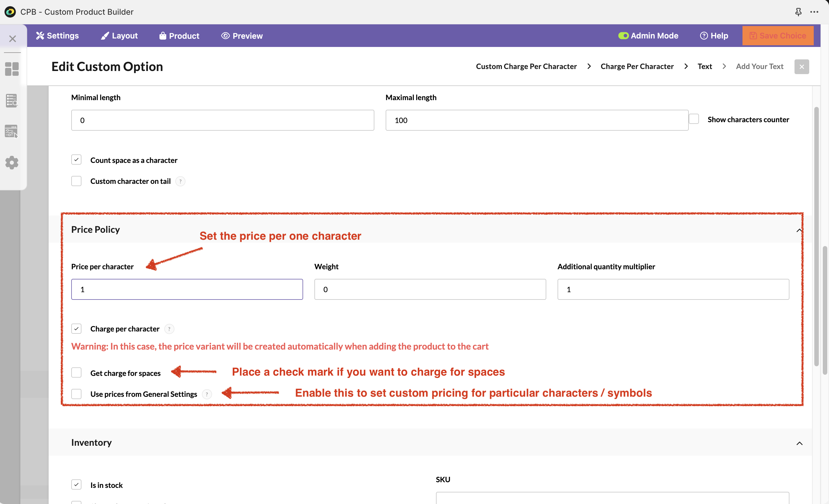This screenshot has width=829, height=504.
Task: Enable Show characters counter checkbox
Action: point(694,119)
